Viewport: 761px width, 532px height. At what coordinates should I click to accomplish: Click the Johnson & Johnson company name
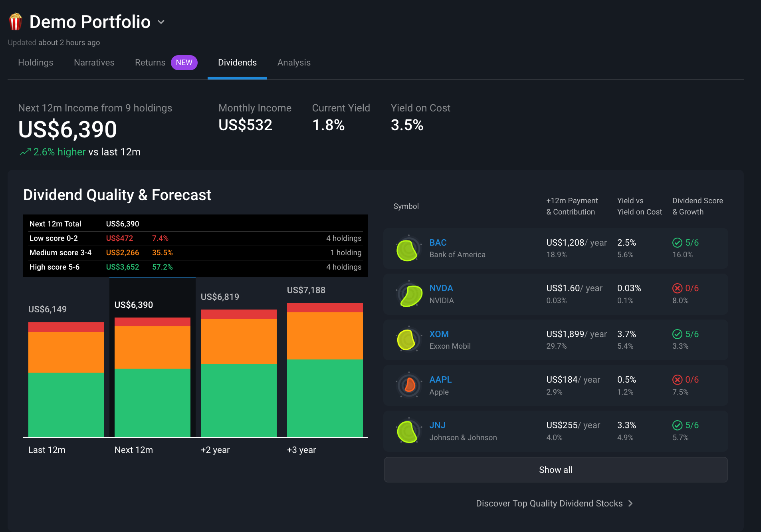[x=463, y=437]
